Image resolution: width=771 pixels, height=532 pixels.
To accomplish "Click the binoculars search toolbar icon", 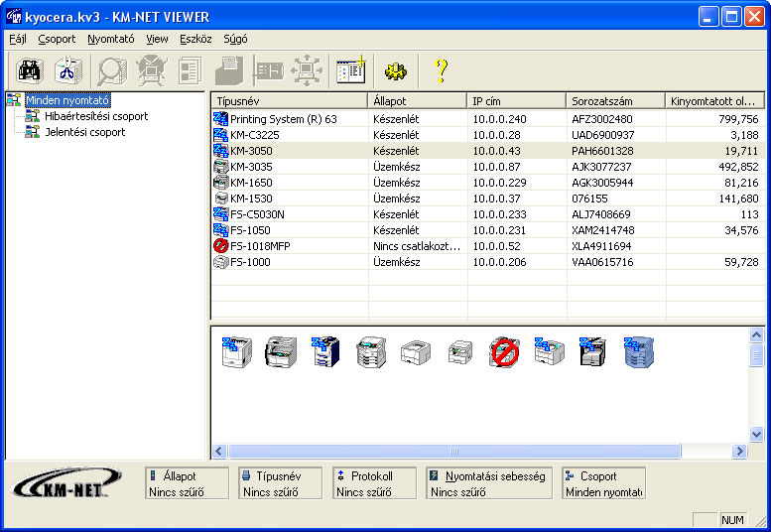I will click(30, 69).
